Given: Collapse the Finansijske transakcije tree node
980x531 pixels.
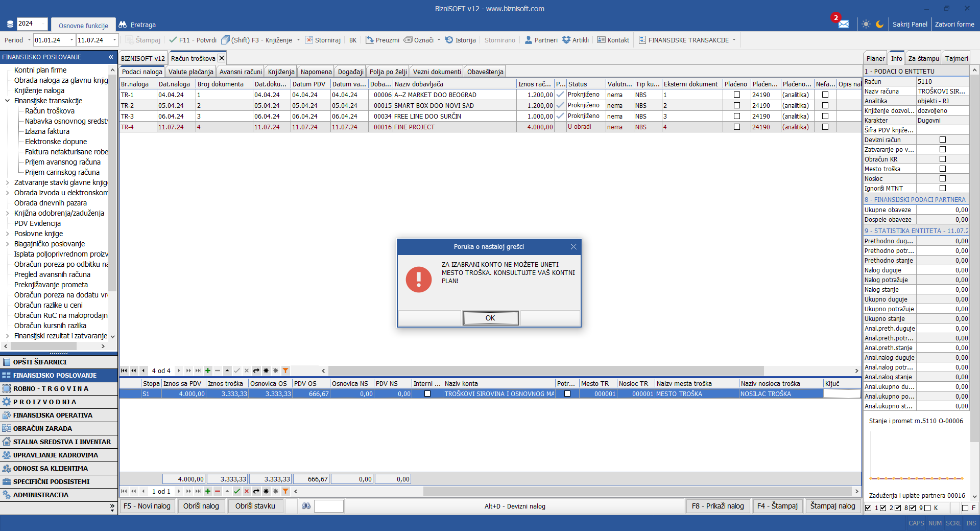Looking at the screenshot, I should pos(7,101).
